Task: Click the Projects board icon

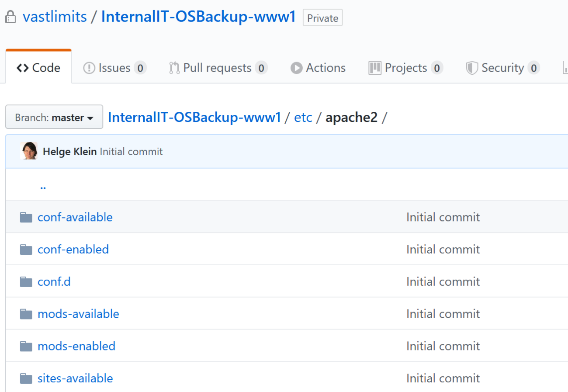Action: 375,68
